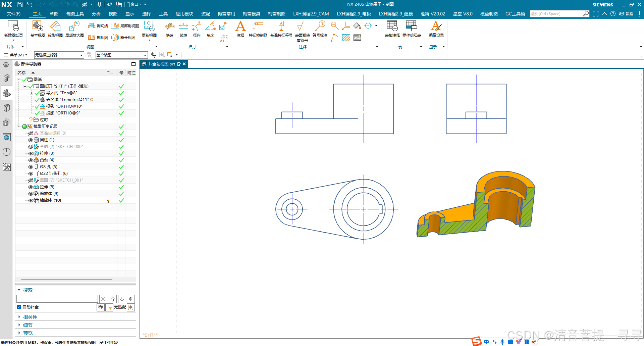Image resolution: width=644 pixels, height=346 pixels.
Task: Open the 分析 ribbon tab
Action: tap(96, 14)
